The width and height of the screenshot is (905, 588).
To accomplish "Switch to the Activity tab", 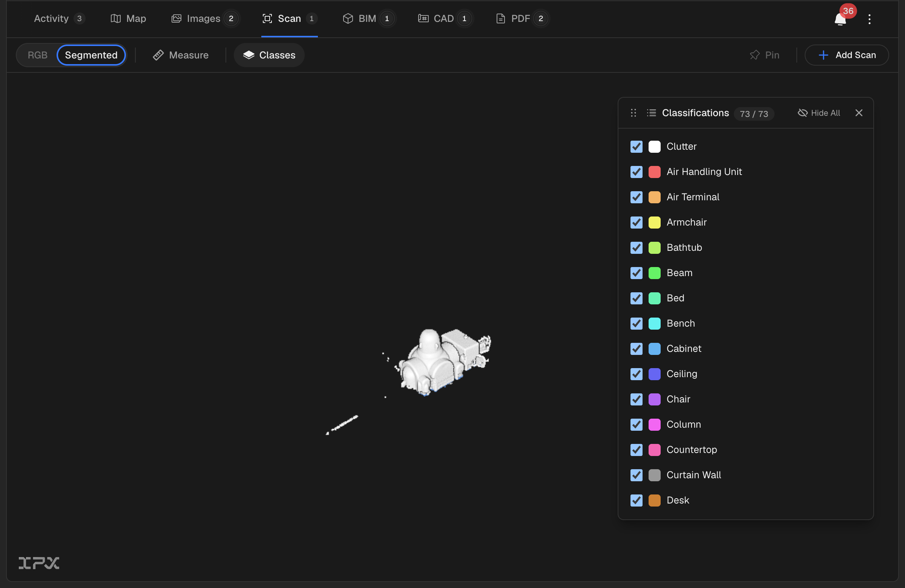I will [x=59, y=18].
